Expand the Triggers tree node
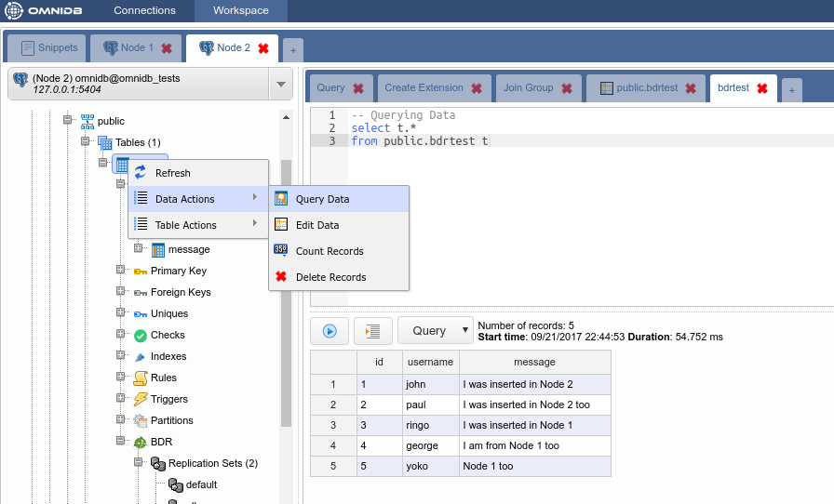The image size is (834, 504). click(x=120, y=399)
